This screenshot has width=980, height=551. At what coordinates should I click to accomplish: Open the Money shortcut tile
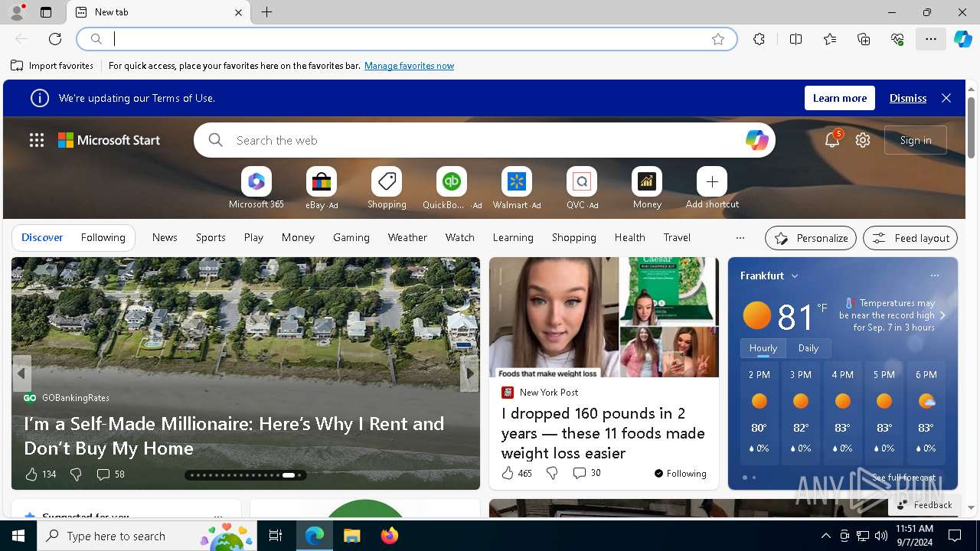(647, 187)
